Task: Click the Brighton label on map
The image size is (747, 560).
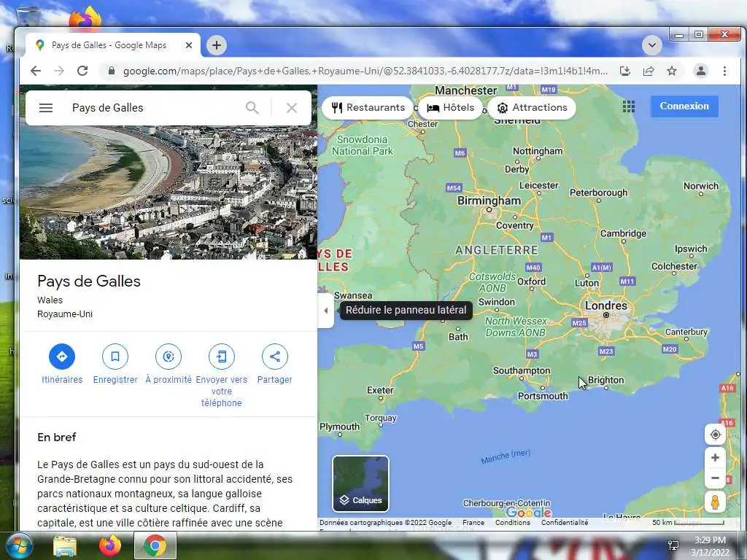Action: 605,380
